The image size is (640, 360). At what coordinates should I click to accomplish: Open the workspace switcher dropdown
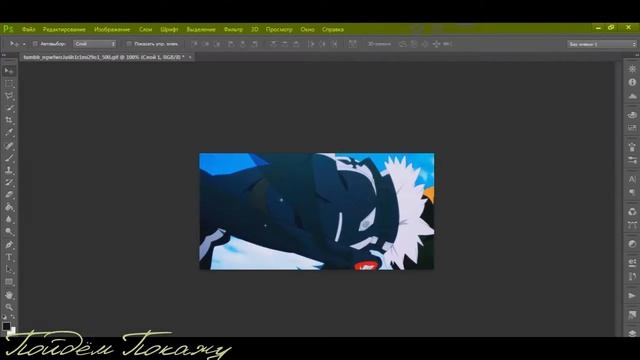point(602,44)
